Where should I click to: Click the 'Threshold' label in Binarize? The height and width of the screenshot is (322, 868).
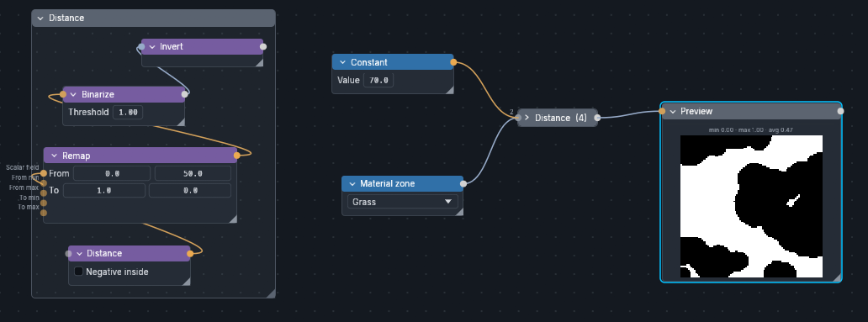(x=88, y=113)
